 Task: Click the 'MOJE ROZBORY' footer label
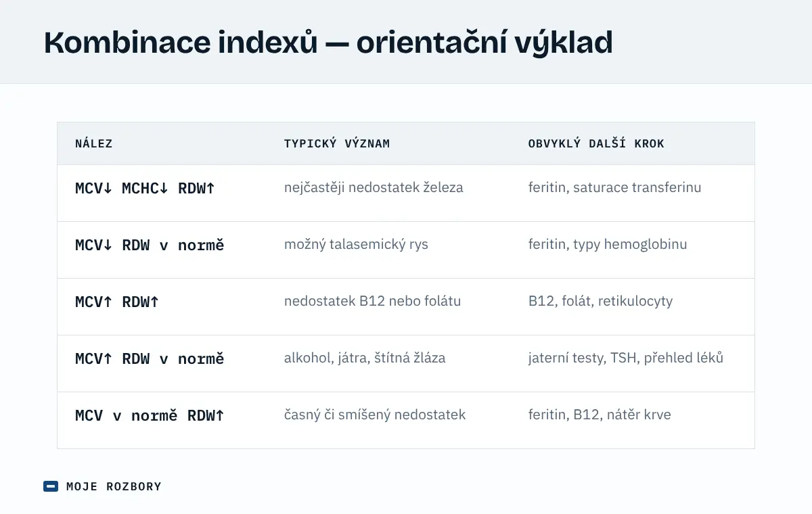114,486
